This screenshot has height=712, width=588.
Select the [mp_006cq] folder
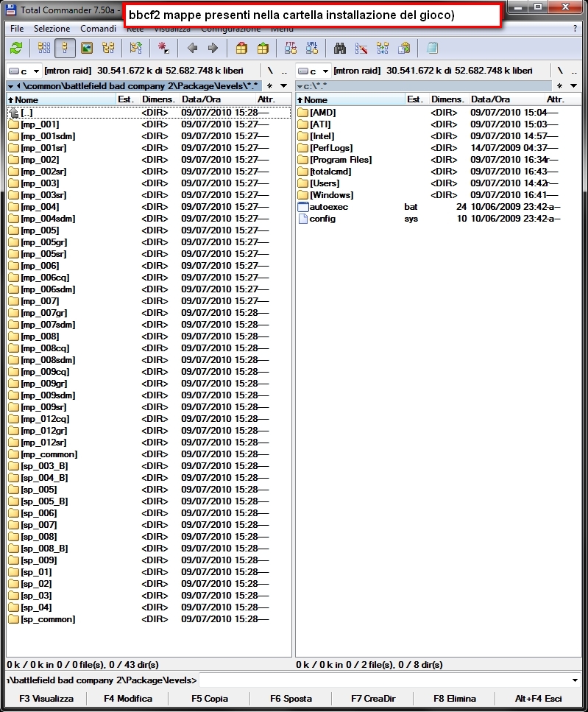(149, 278)
